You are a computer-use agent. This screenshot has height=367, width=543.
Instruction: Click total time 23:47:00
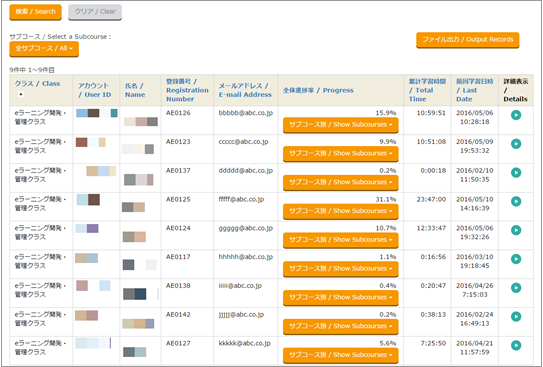431,199
